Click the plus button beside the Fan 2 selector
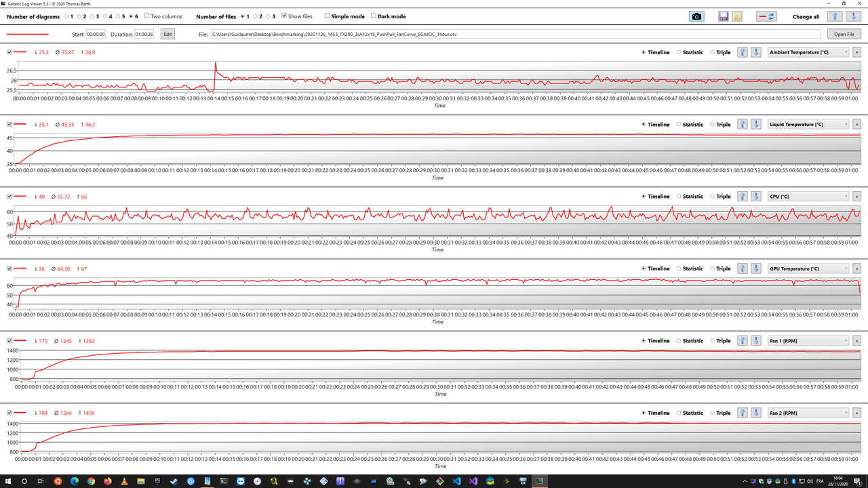Viewport: 868px width, 488px height. point(856,412)
